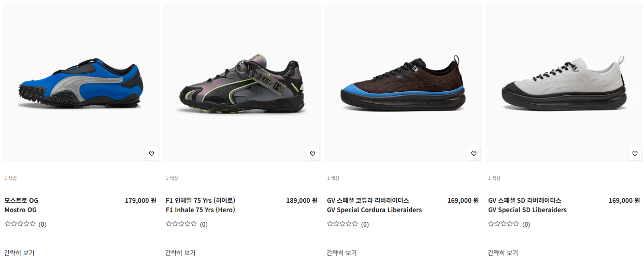Image resolution: width=644 pixels, height=265 pixels.
Task: Wishlist the GV Special SD Liberaiders shoe
Action: (x=635, y=154)
